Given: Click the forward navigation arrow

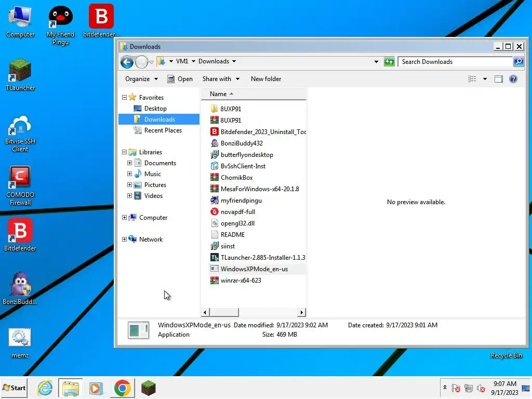Looking at the screenshot, I should click(141, 62).
